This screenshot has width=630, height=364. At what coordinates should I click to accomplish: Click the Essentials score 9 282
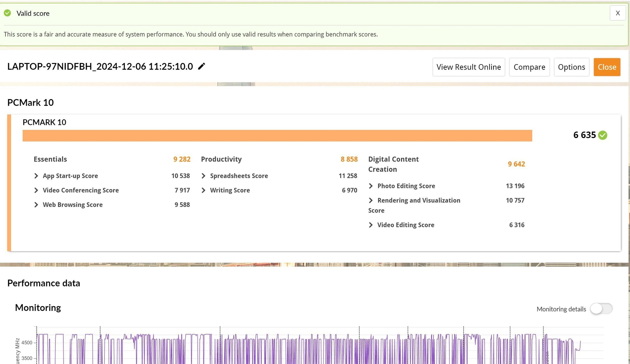[x=182, y=159]
